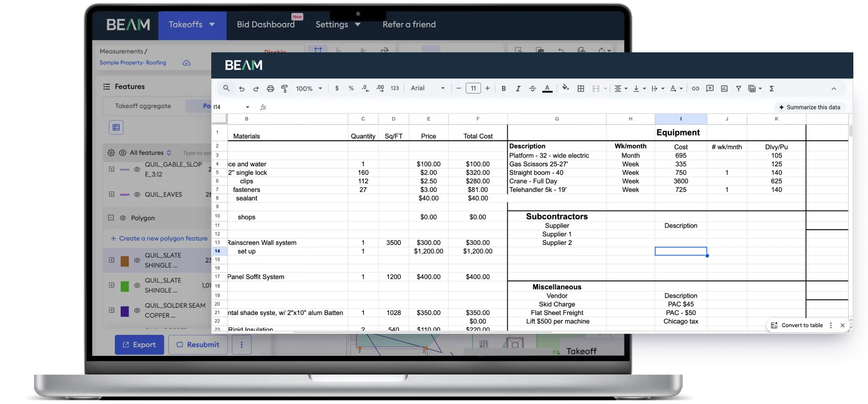Click the font size field showing 11
This screenshot has width=868, height=404.
coord(473,88)
